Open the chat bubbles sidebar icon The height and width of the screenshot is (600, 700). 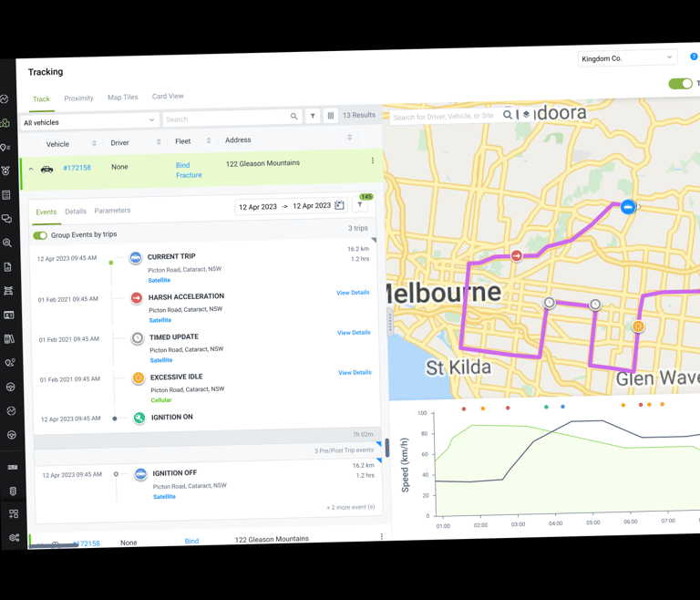(x=6, y=219)
